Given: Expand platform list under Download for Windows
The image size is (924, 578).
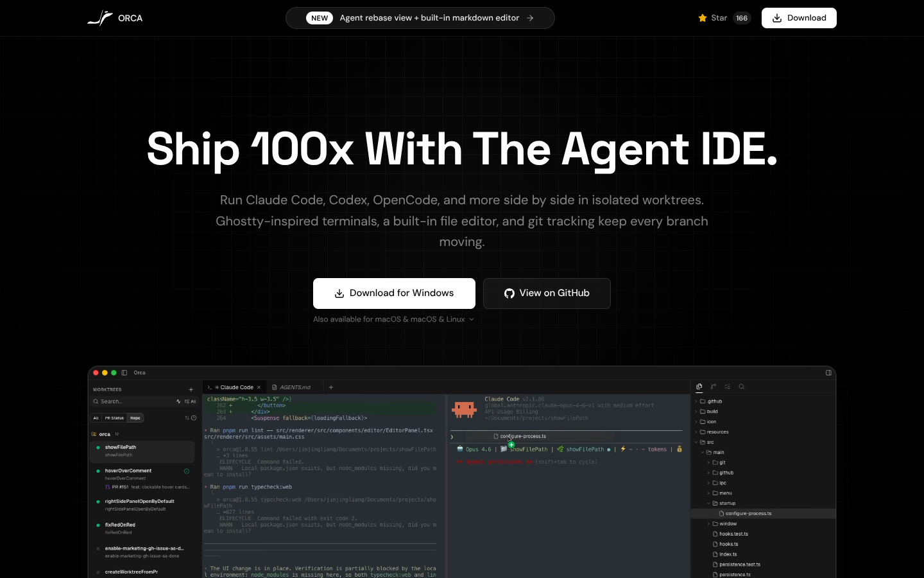Looking at the screenshot, I should (393, 319).
